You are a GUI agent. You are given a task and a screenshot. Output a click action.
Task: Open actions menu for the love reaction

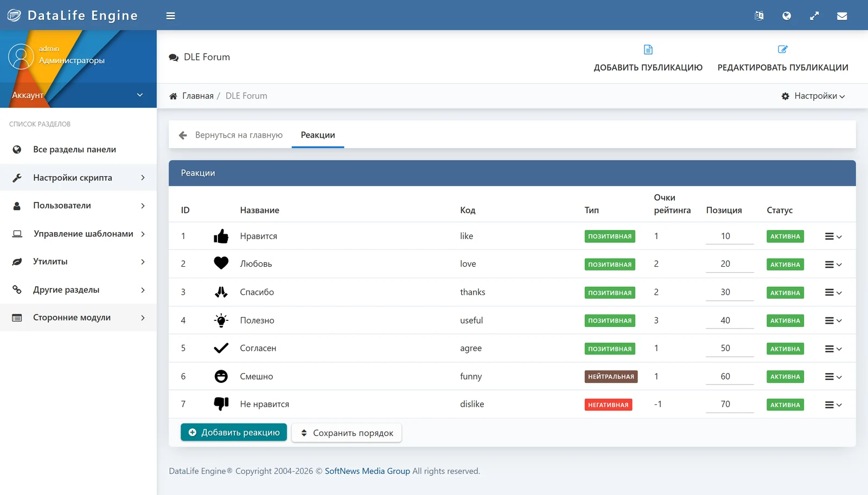tap(833, 265)
